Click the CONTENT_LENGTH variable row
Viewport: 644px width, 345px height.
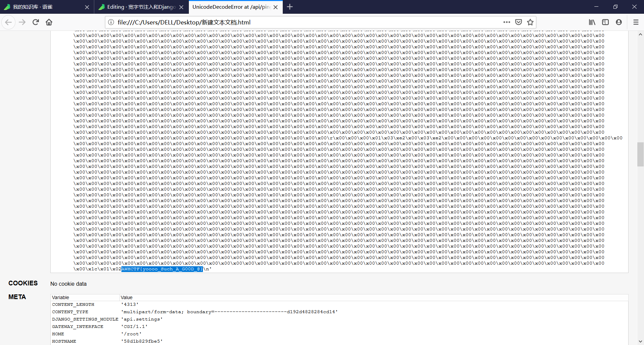(339, 304)
